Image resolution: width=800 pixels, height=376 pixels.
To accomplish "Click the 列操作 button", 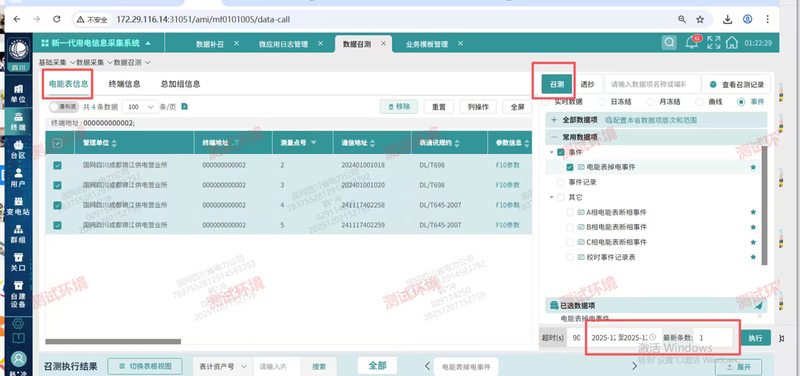I will click(x=478, y=107).
